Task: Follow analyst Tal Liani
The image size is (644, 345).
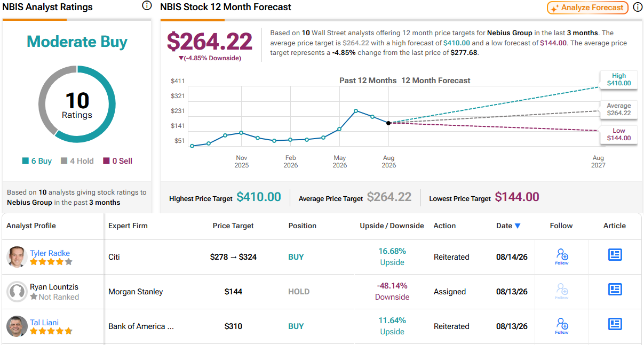Action: tap(561, 326)
